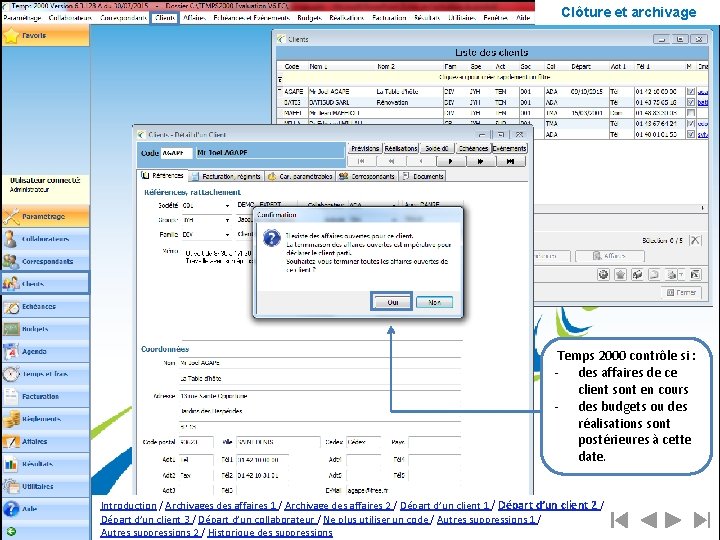Screen dimensions: 720x540
Task: Click Affaires button in Clients list window
Action: coord(610,256)
